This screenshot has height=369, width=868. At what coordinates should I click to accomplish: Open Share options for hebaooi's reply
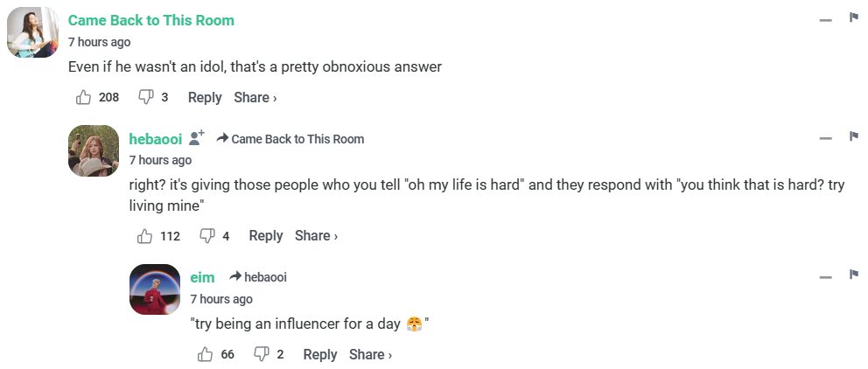316,235
